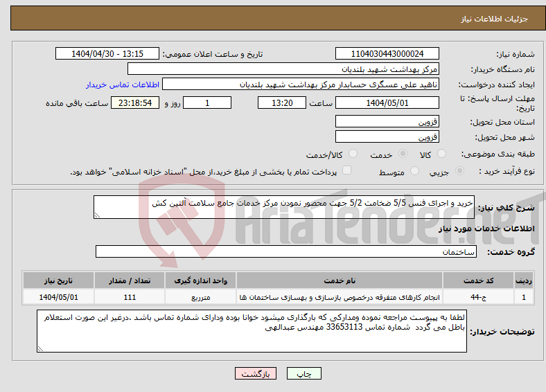Click the نوع فرآیند خرید label
The image size is (546, 392).
[507, 171]
